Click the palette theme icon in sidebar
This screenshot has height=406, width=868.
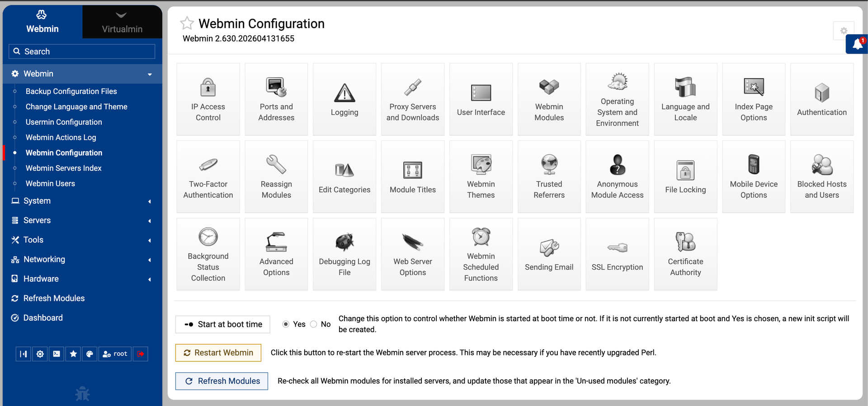pyautogui.click(x=90, y=354)
